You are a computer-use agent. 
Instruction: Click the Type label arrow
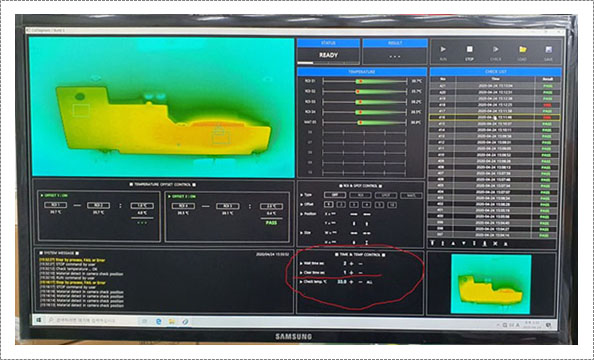(302, 195)
